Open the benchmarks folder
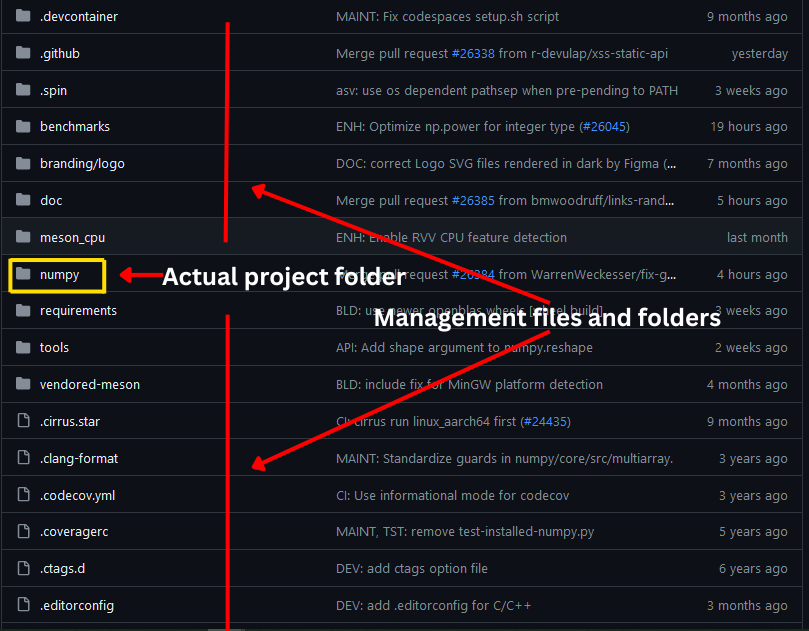Viewport: 809px width, 631px height. (x=75, y=126)
